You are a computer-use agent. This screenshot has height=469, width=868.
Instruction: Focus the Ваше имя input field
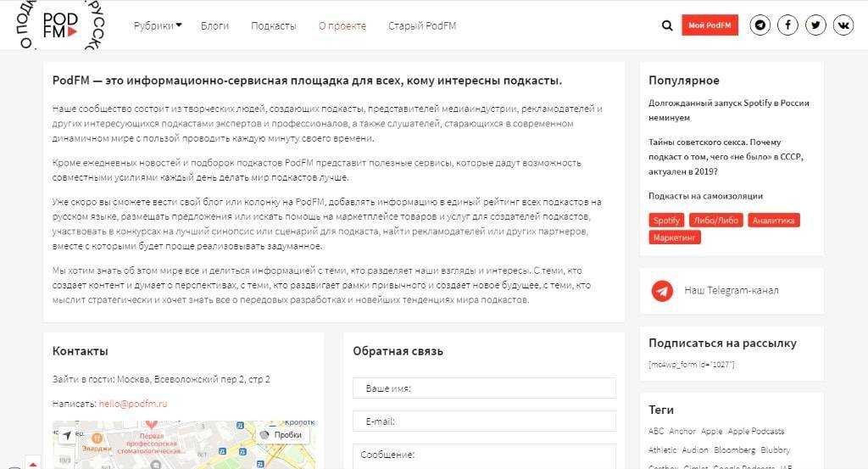point(484,388)
